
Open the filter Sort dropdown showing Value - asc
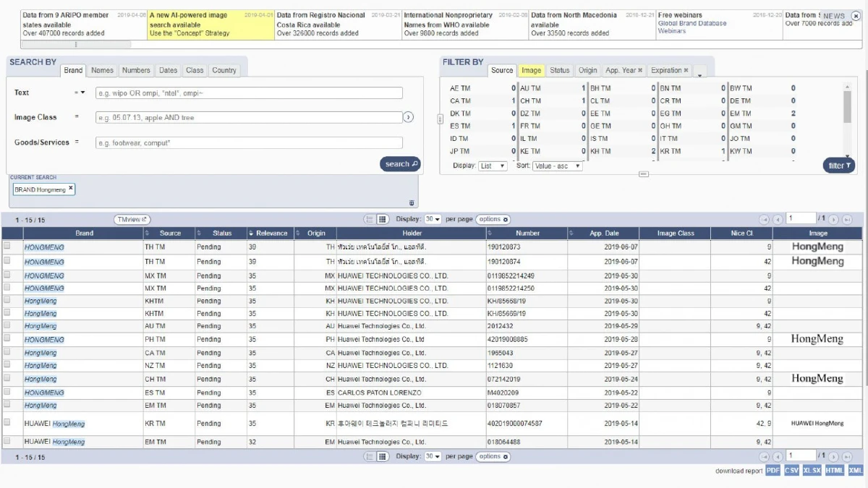(557, 166)
